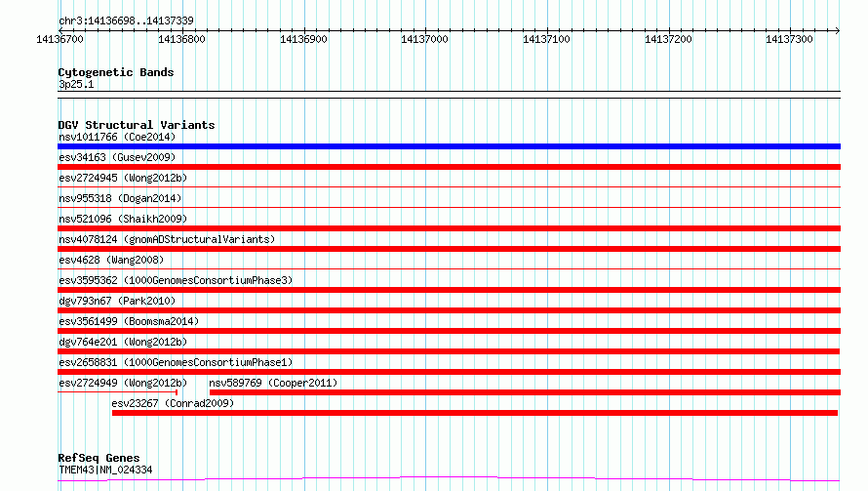Select the red nsv589769 variant bar

coord(525,392)
